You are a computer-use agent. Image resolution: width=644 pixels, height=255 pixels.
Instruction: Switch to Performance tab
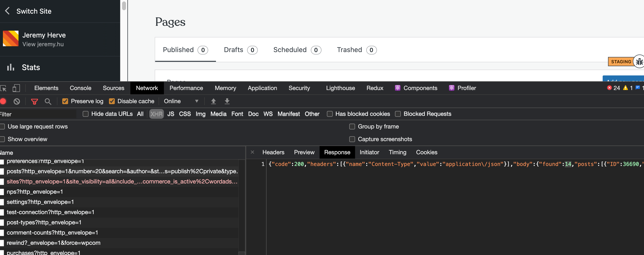coord(186,88)
